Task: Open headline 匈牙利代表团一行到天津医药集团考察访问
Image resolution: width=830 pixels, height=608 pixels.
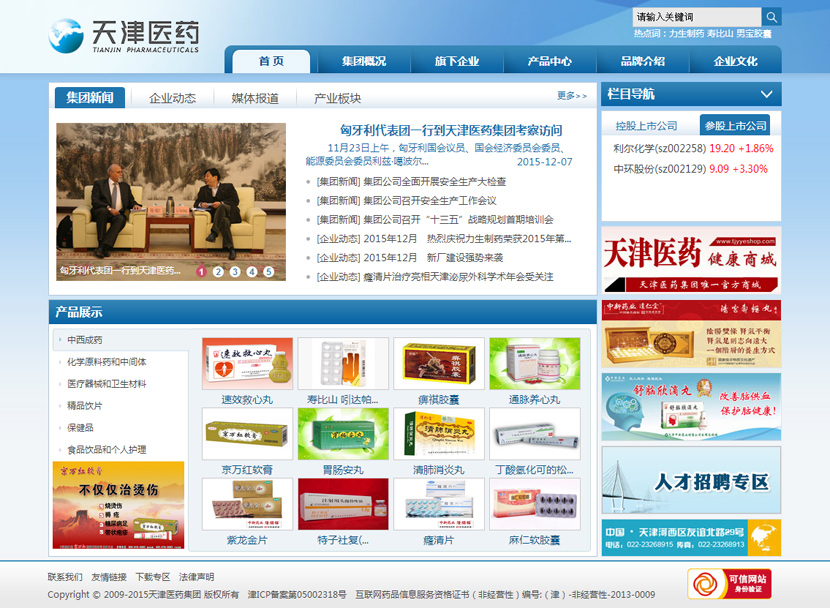Action: click(451, 130)
